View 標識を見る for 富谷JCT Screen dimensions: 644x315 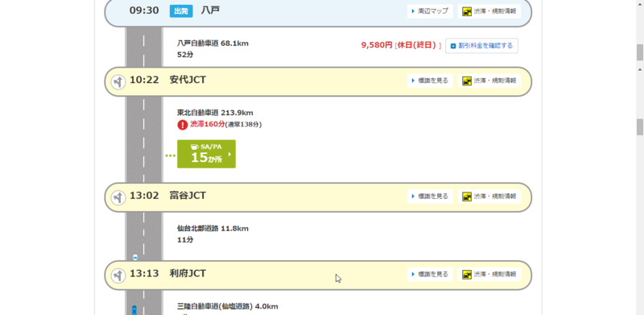pyautogui.click(x=430, y=197)
